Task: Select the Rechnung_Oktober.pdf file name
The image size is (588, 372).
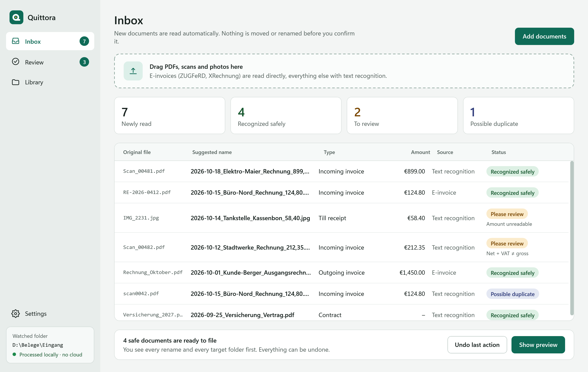Action: tap(153, 272)
